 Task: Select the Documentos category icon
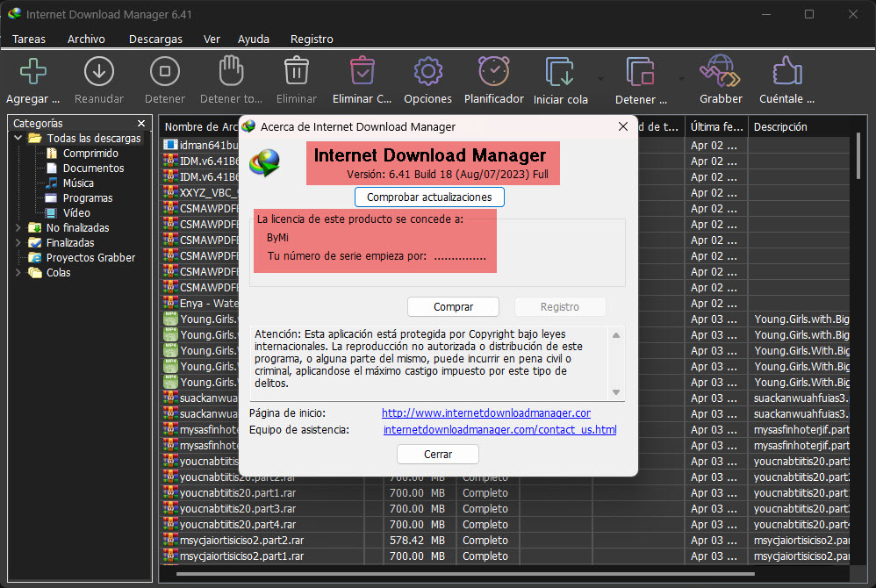tap(52, 169)
